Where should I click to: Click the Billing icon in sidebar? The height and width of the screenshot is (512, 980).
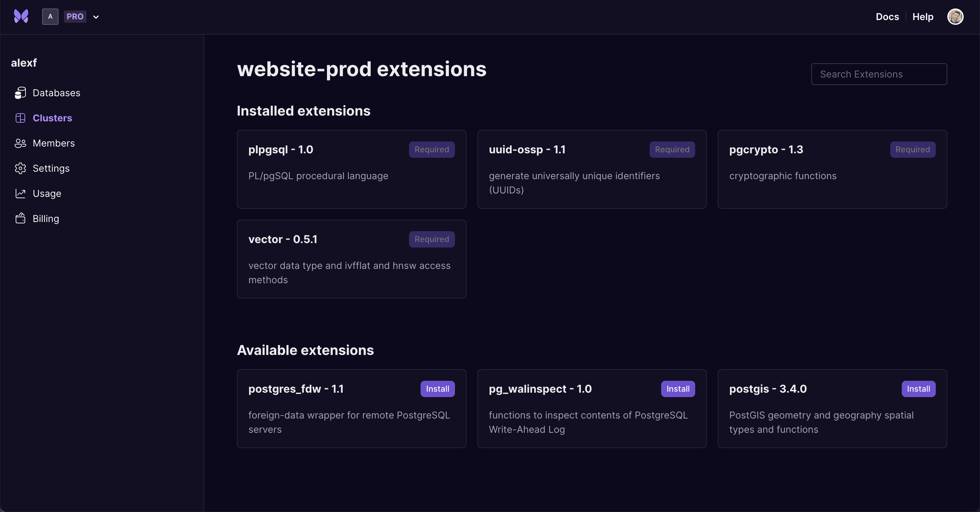click(19, 218)
